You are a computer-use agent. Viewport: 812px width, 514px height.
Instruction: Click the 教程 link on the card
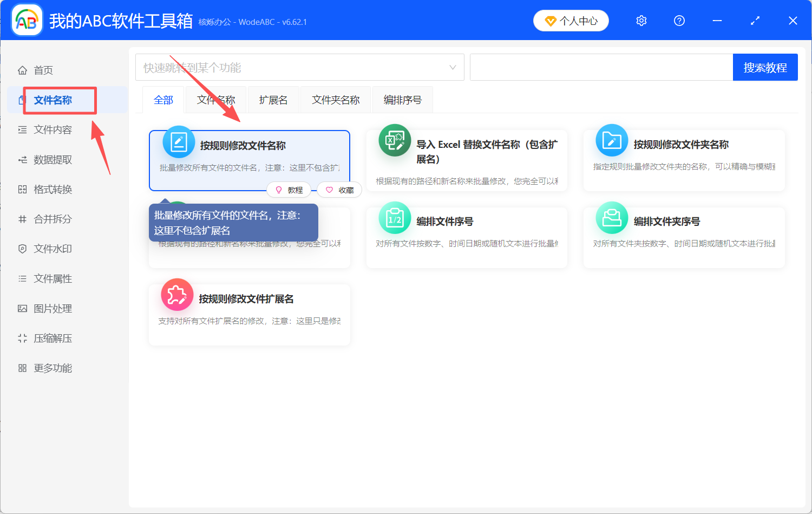point(289,190)
